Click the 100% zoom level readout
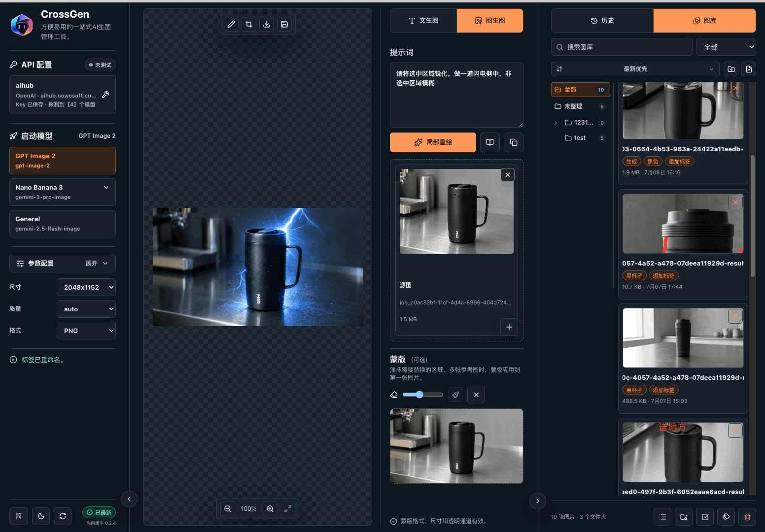 point(249,509)
